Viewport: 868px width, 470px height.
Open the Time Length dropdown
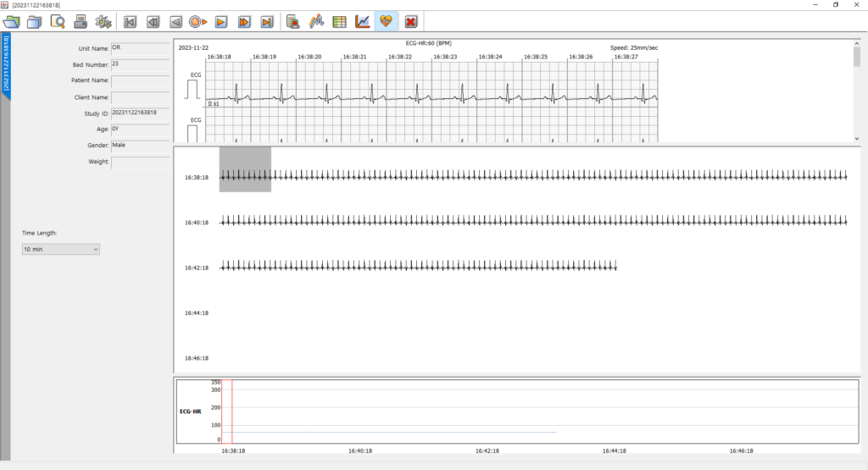61,249
